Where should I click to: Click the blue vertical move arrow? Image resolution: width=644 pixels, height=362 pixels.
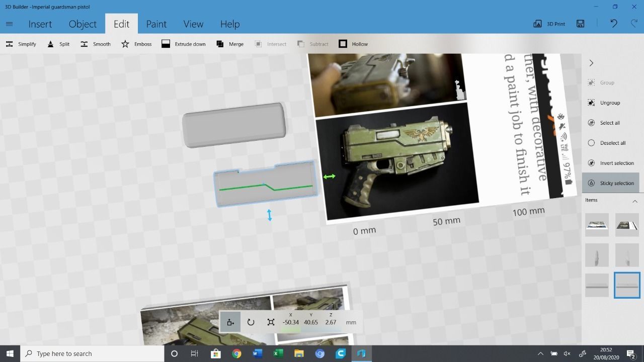[x=270, y=215]
